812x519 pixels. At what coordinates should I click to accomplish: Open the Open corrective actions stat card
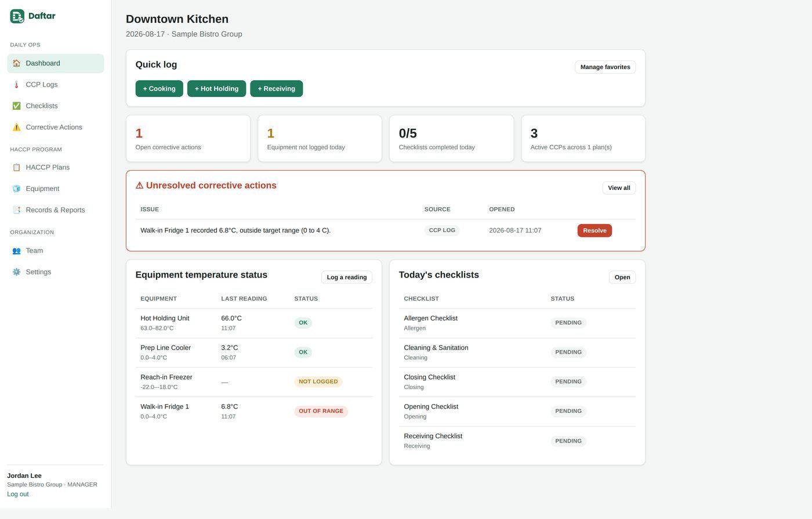pos(188,139)
